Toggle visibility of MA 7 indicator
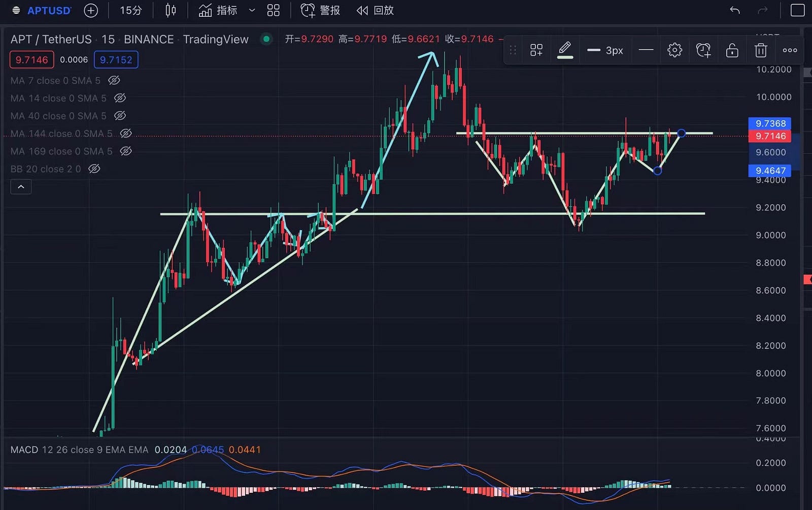Viewport: 812px width, 510px height. pyautogui.click(x=114, y=80)
